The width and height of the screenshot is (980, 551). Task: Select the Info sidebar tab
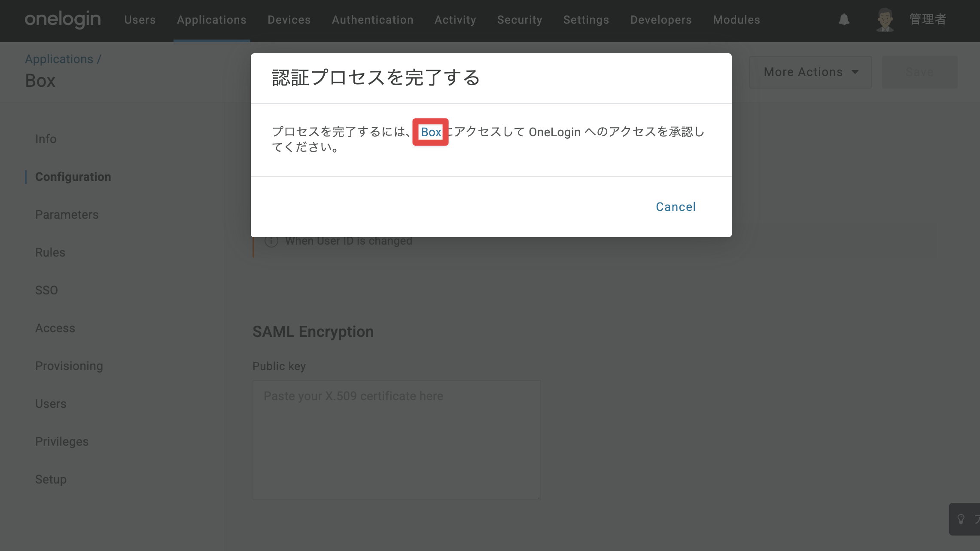(x=46, y=139)
